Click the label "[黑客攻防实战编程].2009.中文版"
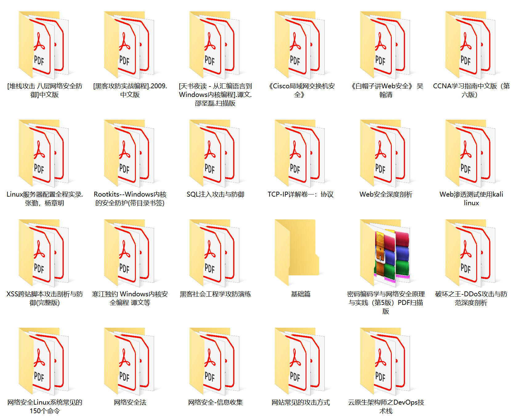 [x=130, y=90]
